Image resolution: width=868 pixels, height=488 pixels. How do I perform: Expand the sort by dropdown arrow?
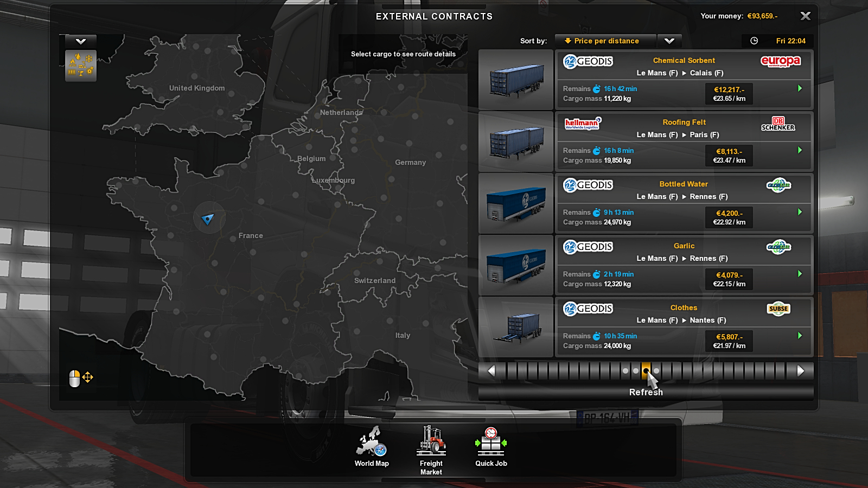point(669,41)
